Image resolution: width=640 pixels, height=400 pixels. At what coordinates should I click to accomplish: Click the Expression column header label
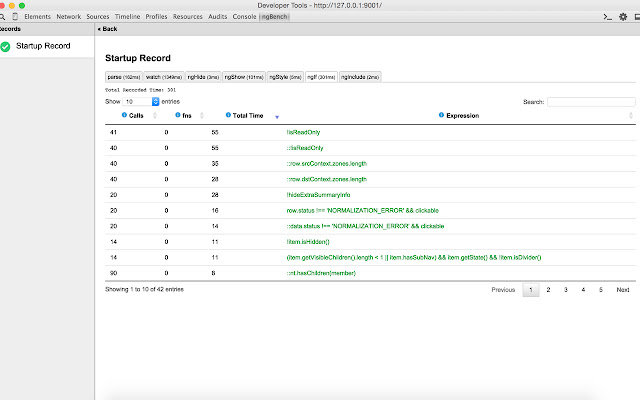pos(462,116)
